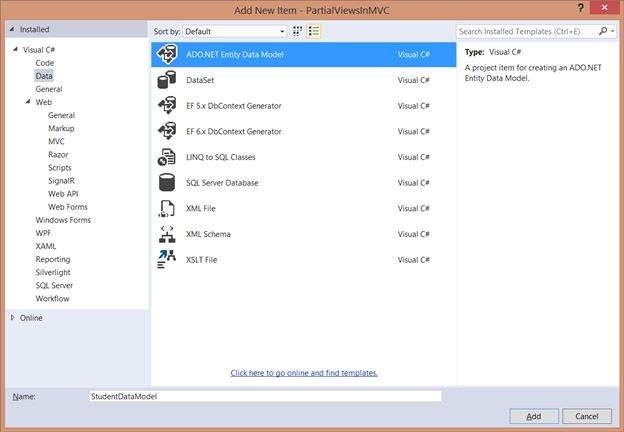Select General under Visual C#
Screen dimensions: 624x432
coord(49,89)
